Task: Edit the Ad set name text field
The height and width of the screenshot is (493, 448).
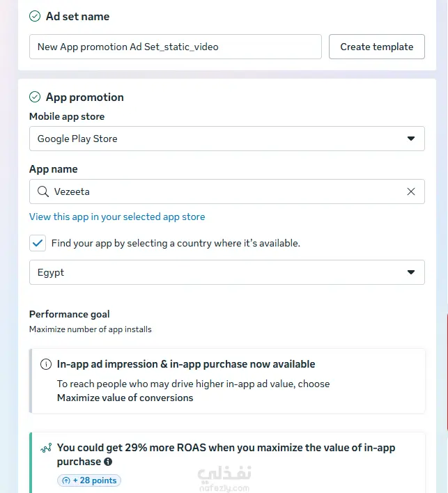Action: [x=176, y=47]
